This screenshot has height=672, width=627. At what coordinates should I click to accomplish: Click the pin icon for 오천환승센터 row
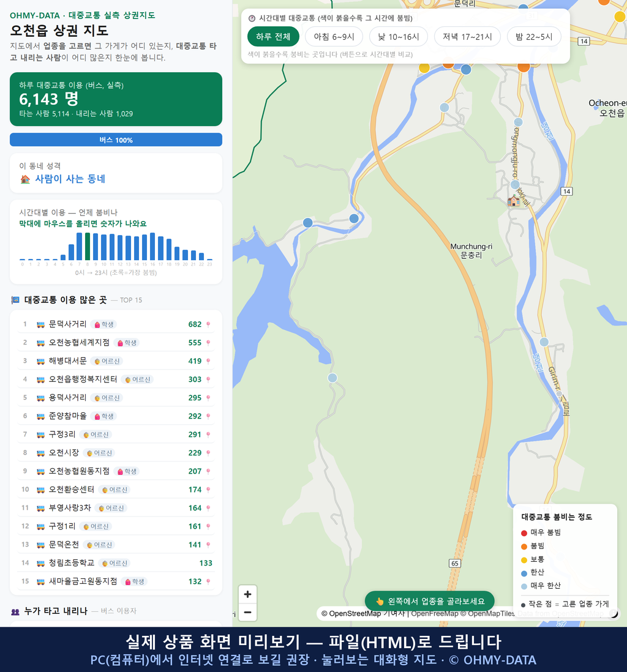pyautogui.click(x=208, y=490)
